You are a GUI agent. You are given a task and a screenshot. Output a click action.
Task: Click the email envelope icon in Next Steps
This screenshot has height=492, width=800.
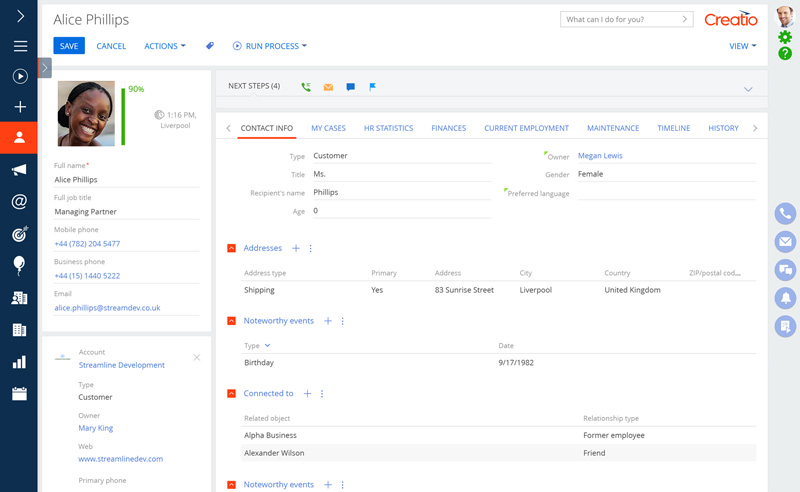[328, 87]
